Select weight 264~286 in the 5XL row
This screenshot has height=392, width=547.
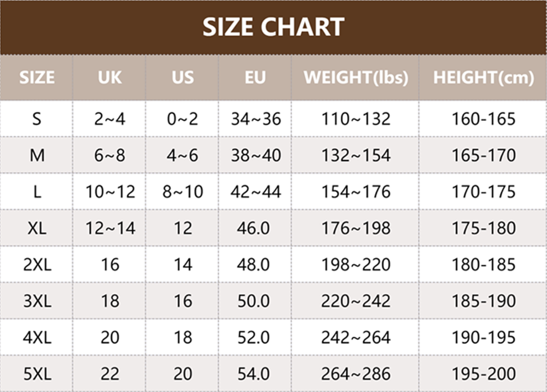[x=356, y=374]
